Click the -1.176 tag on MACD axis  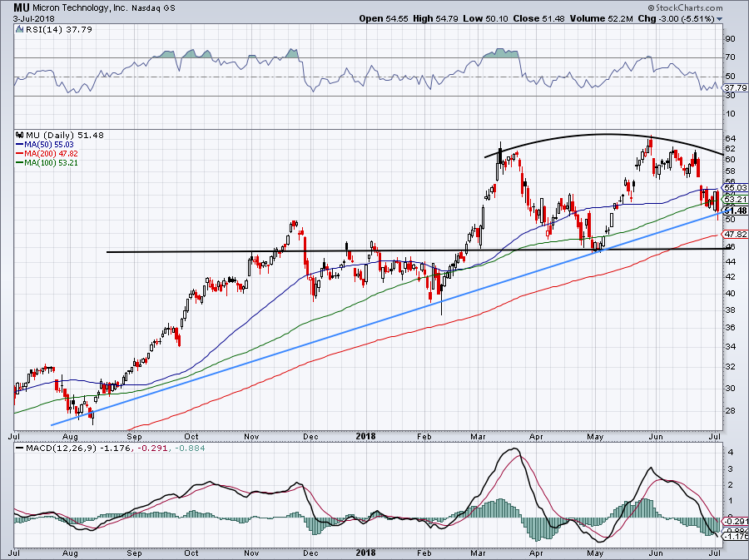[736, 537]
